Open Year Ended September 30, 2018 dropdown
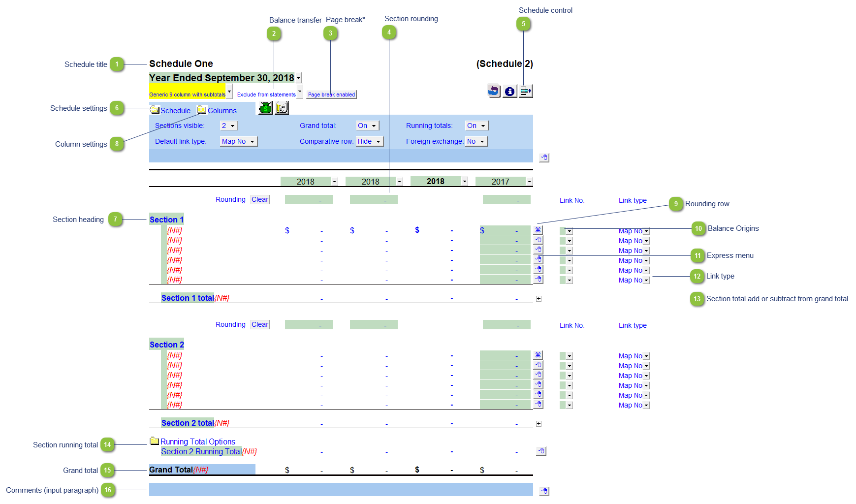The height and width of the screenshot is (504, 856). (x=298, y=78)
